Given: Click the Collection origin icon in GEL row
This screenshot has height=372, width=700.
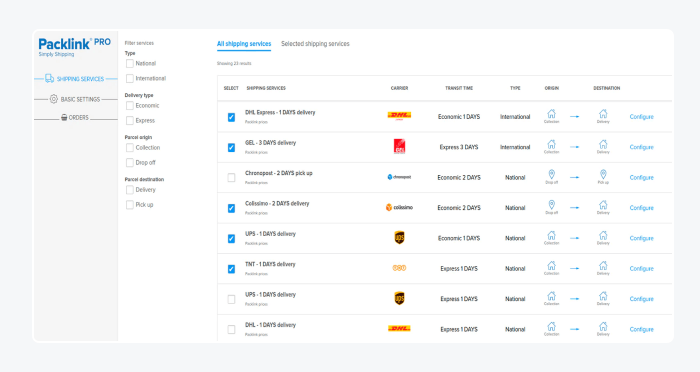Looking at the screenshot, I should [551, 144].
